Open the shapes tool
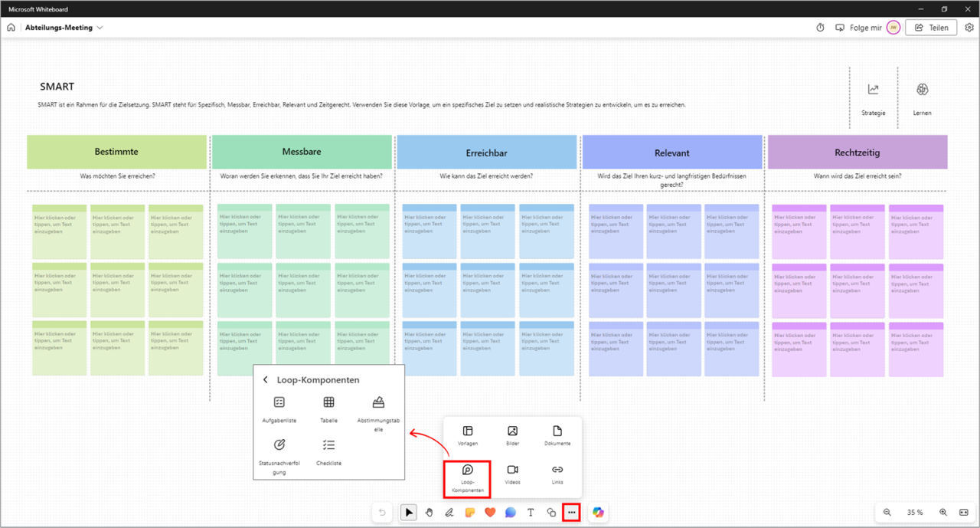The height and width of the screenshot is (528, 980). 550,513
